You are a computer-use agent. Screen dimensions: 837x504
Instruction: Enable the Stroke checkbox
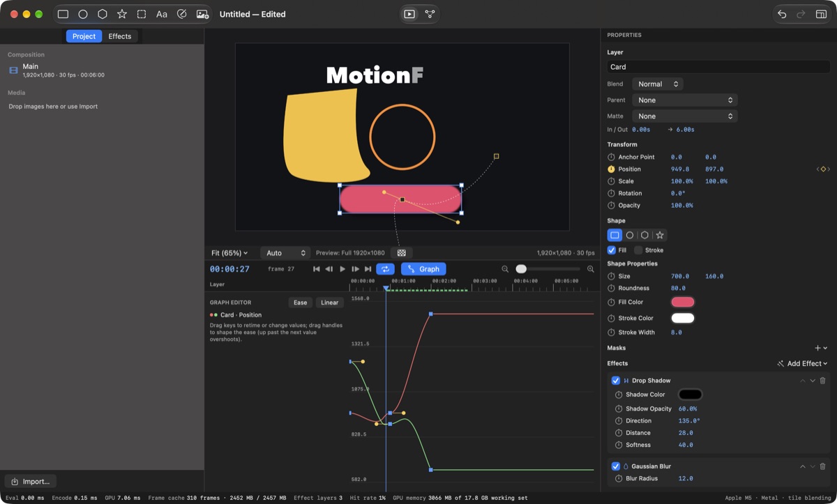coord(638,250)
